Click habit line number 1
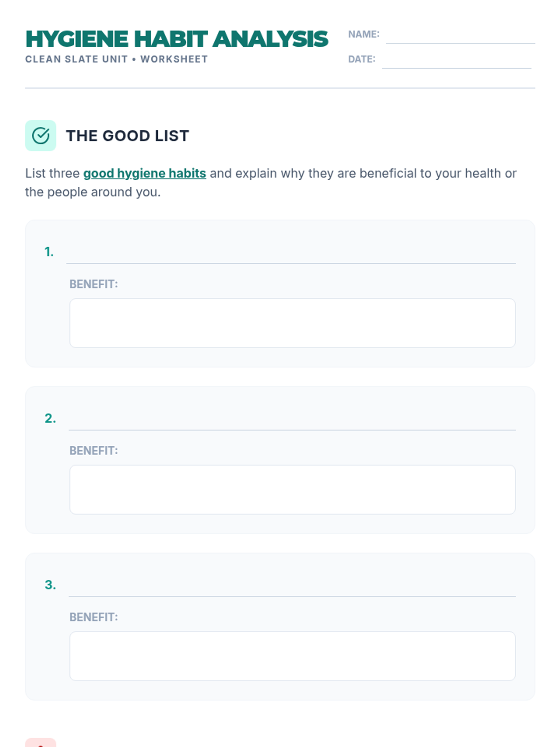This screenshot has height=747, width=560. [291, 254]
